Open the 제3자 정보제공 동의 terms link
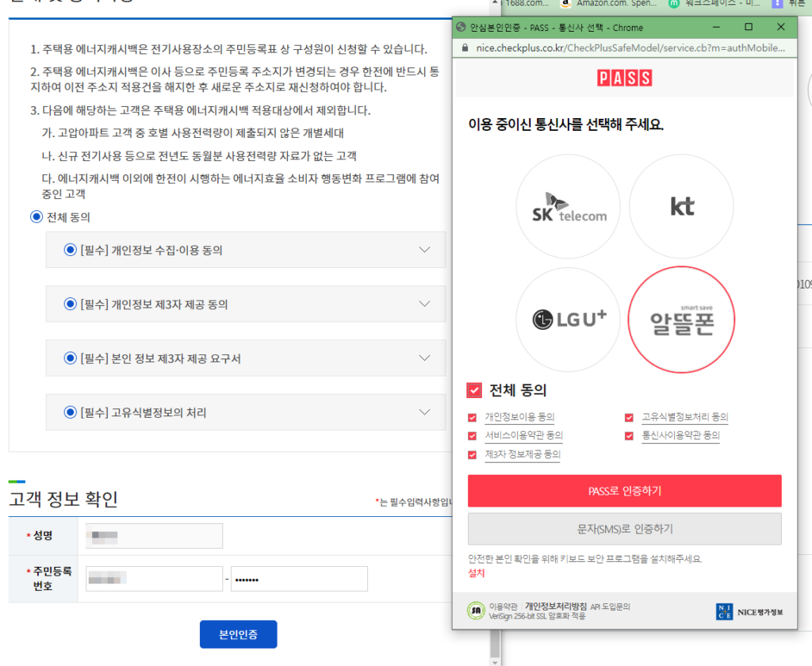 coord(523,454)
